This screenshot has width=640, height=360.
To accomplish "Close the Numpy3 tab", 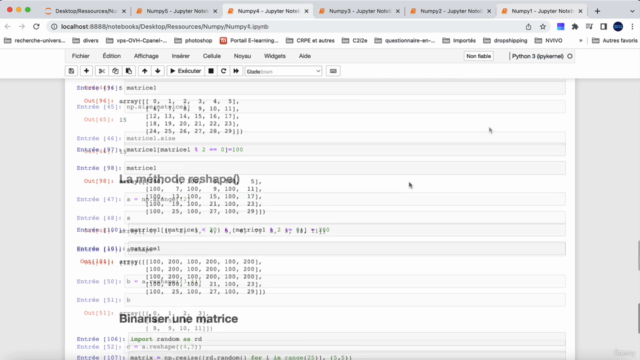I will (398, 11).
